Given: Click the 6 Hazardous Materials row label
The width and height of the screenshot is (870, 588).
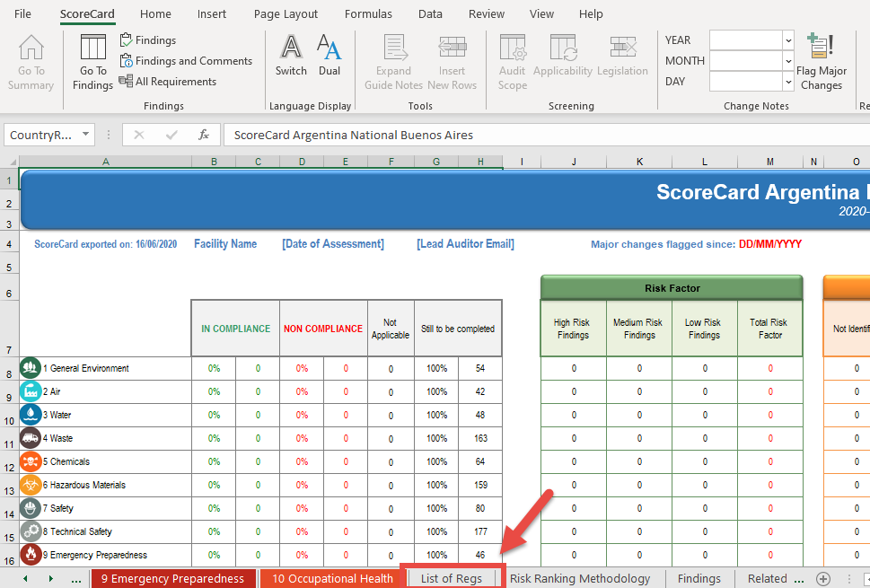Looking at the screenshot, I should (84, 484).
